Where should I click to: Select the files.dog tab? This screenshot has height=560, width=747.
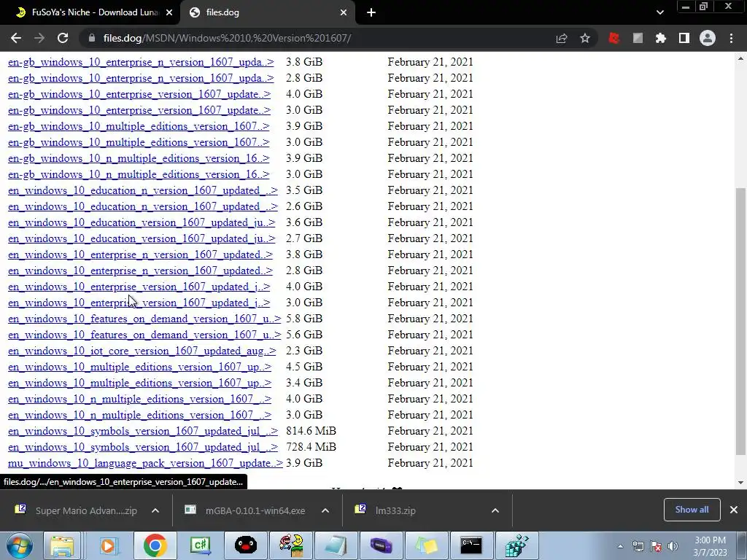pyautogui.click(x=268, y=12)
